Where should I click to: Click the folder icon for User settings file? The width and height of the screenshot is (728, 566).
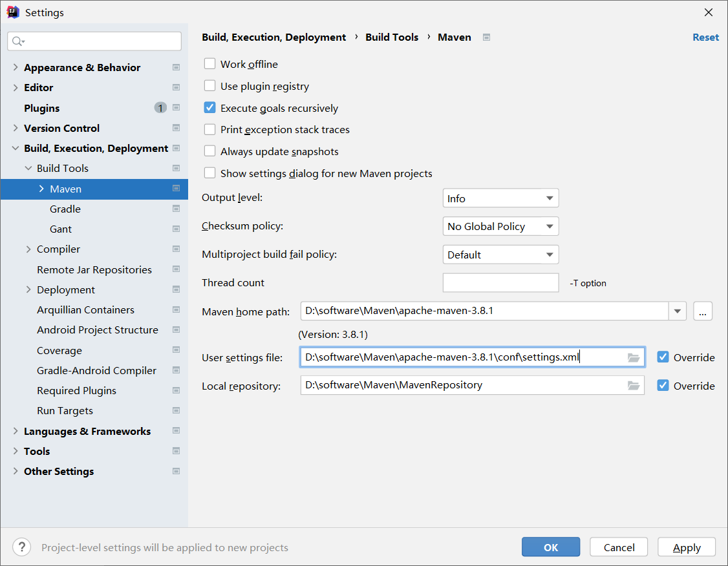[x=633, y=357]
